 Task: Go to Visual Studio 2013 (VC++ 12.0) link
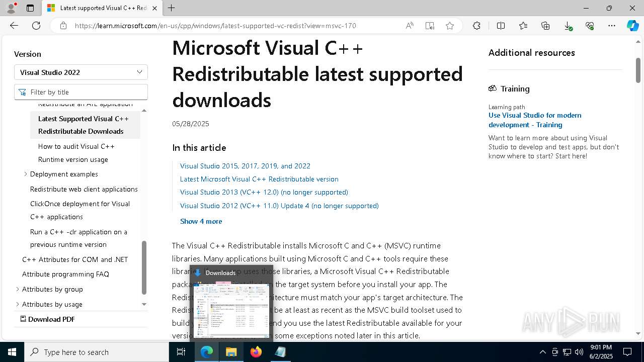tap(264, 192)
